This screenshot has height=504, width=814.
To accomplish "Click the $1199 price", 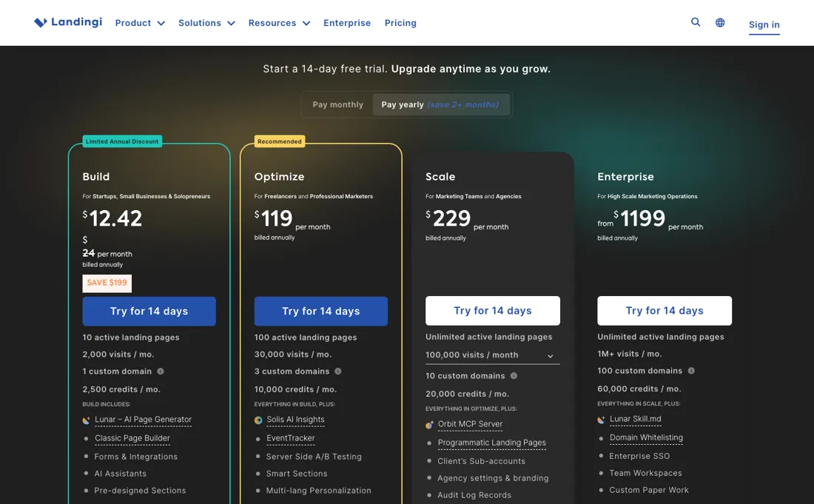I will click(639, 218).
